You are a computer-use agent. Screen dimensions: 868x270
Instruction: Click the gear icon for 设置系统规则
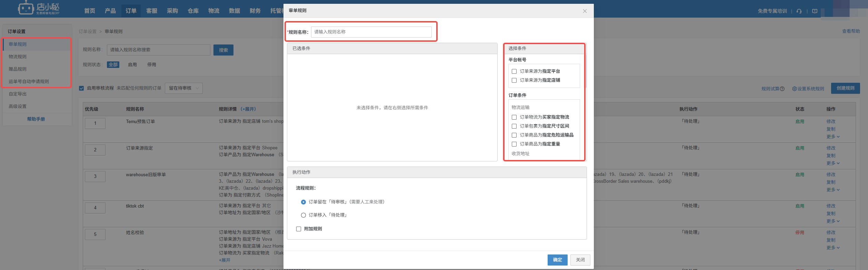coord(794,89)
